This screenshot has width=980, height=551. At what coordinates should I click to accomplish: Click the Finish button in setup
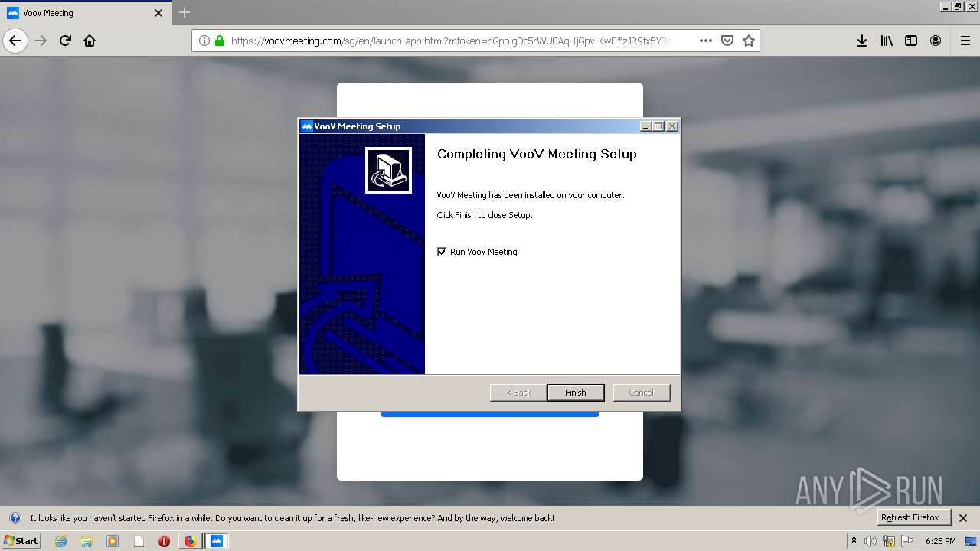(x=575, y=393)
